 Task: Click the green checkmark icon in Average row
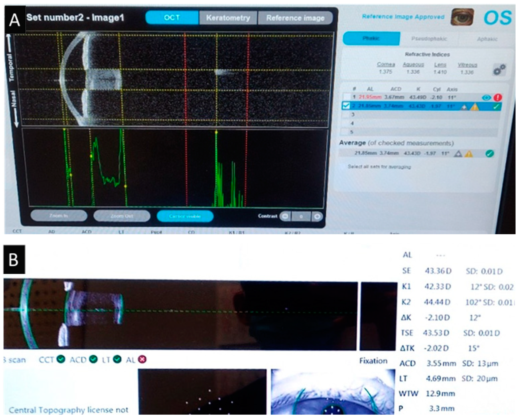tap(490, 153)
